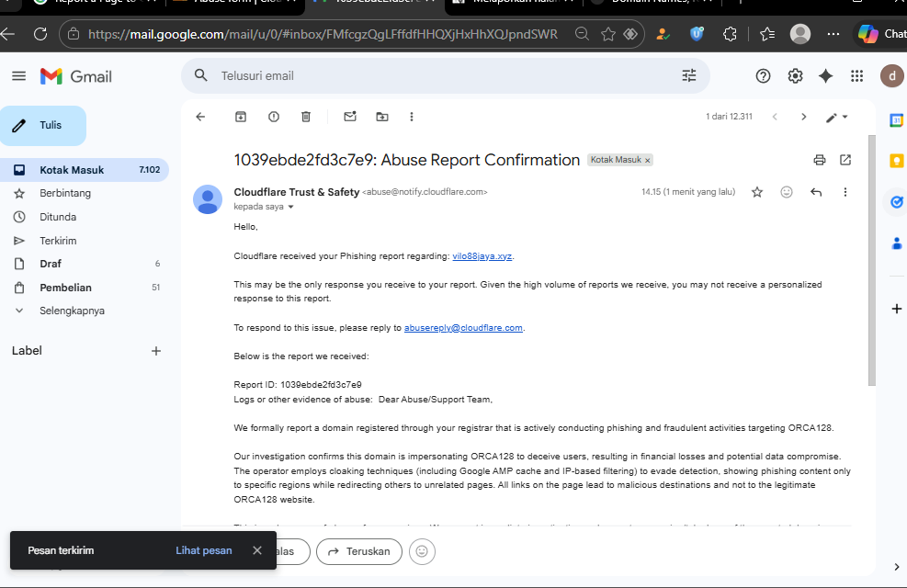Mark this email as unread
This screenshot has width=907, height=588.
click(350, 116)
